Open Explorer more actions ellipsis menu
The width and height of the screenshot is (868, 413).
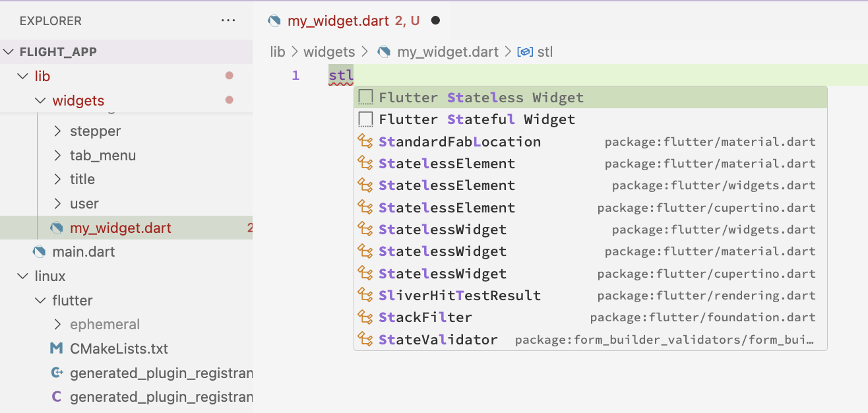pos(228,20)
